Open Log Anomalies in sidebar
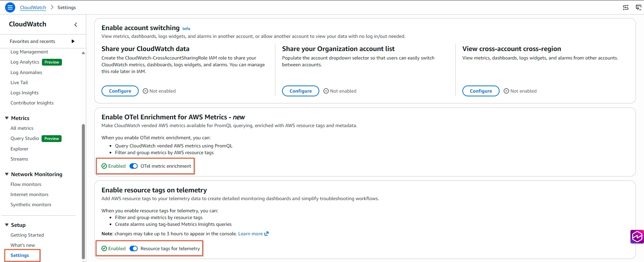Screen dimensions: 644x262 [x=26, y=72]
